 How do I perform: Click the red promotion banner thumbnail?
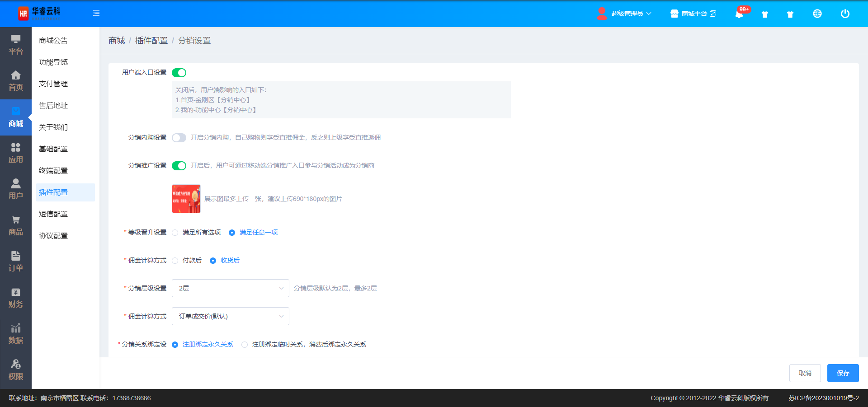[186, 199]
